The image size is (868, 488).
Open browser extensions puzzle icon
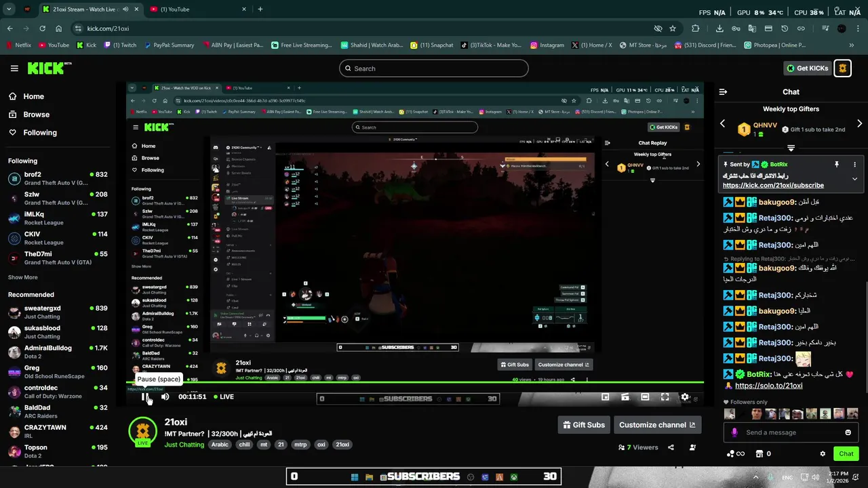696,28
